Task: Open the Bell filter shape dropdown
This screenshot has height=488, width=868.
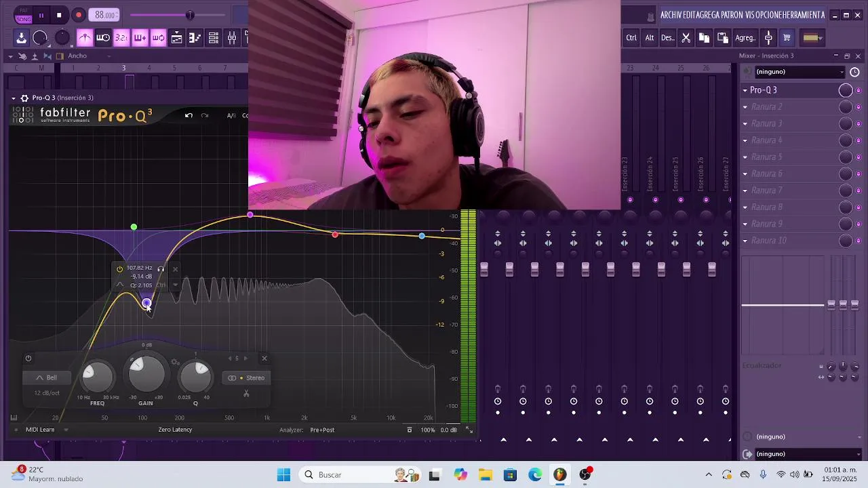Action: click(47, 378)
